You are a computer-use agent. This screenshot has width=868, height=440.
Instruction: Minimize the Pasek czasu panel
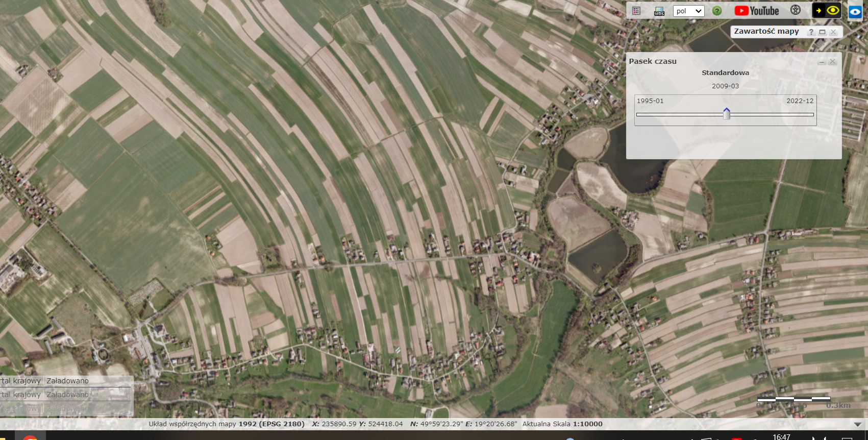(822, 62)
